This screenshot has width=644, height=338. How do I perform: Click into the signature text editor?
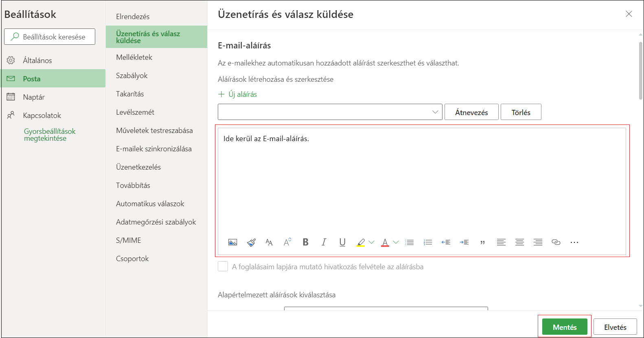click(422, 181)
